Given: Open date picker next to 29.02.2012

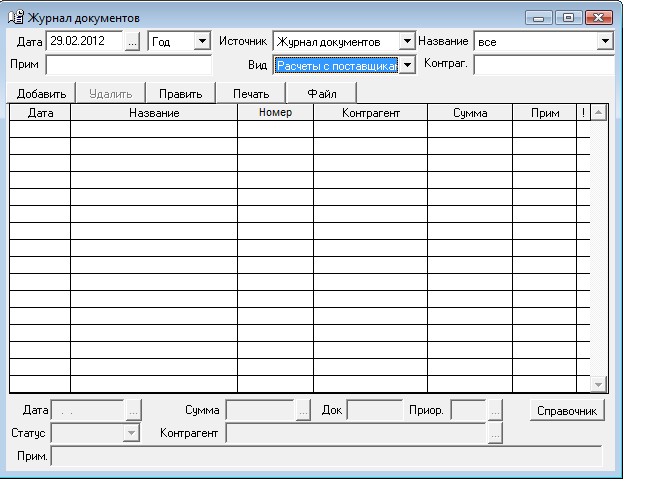Looking at the screenshot, I should tap(133, 42).
